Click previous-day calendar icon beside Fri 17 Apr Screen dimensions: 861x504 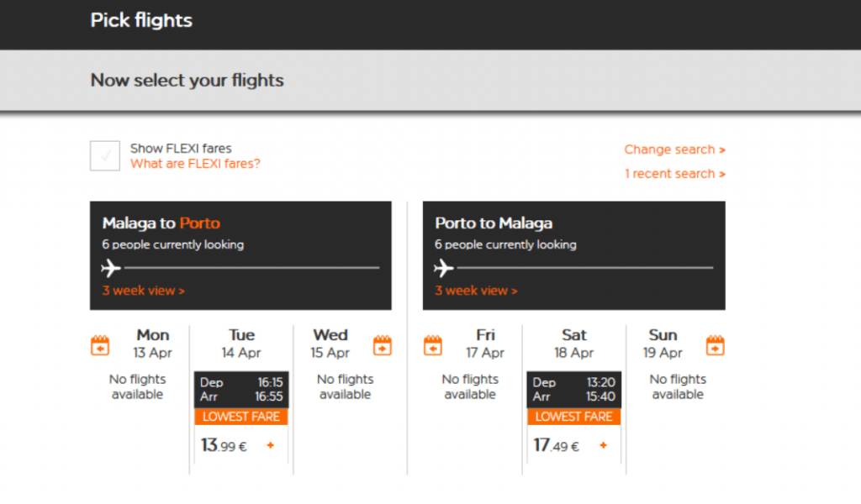pos(433,345)
